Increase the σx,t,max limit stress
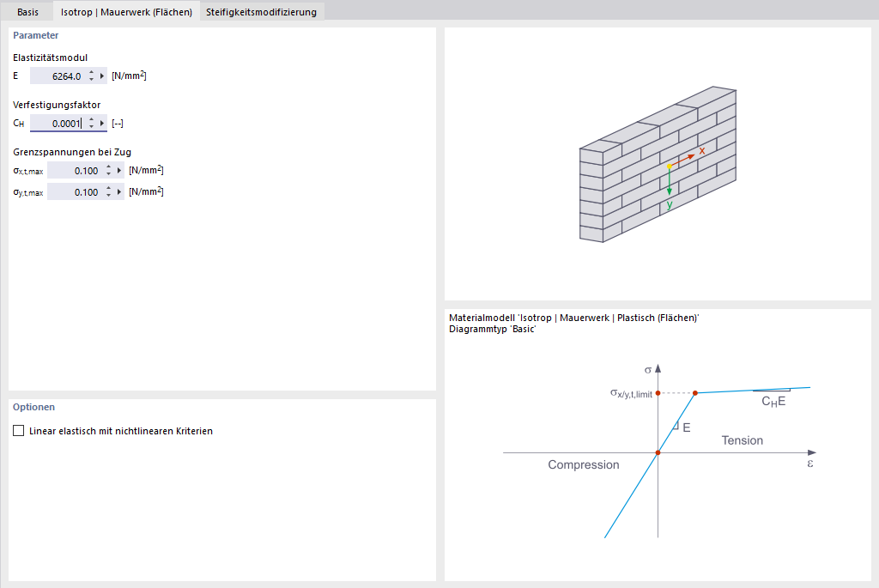The height and width of the screenshot is (588, 879). click(x=109, y=167)
